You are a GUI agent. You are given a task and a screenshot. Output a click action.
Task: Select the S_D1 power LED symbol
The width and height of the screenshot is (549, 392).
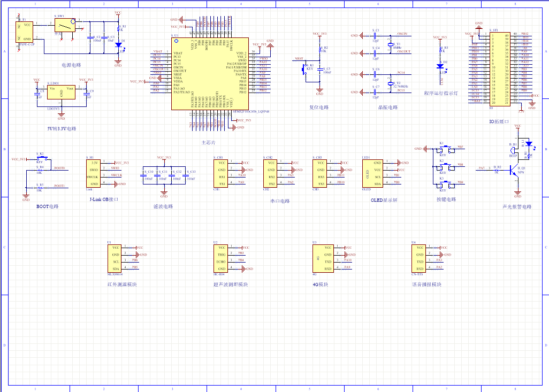(119, 45)
